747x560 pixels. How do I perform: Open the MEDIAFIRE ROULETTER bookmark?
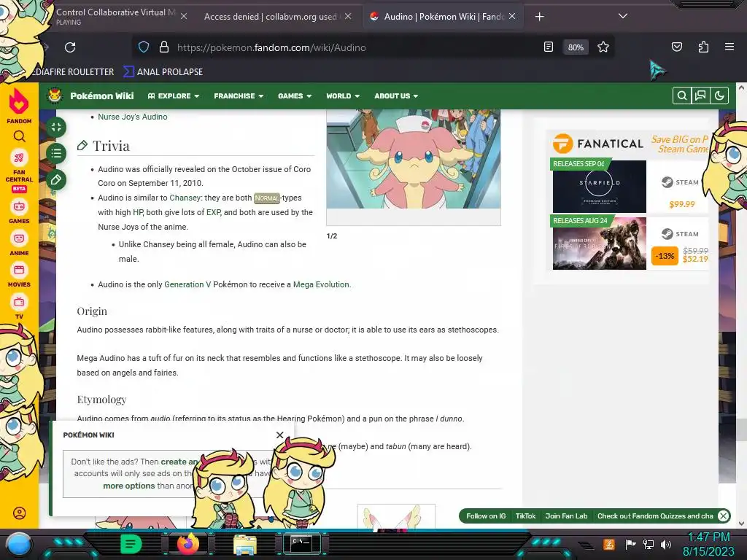coord(72,72)
